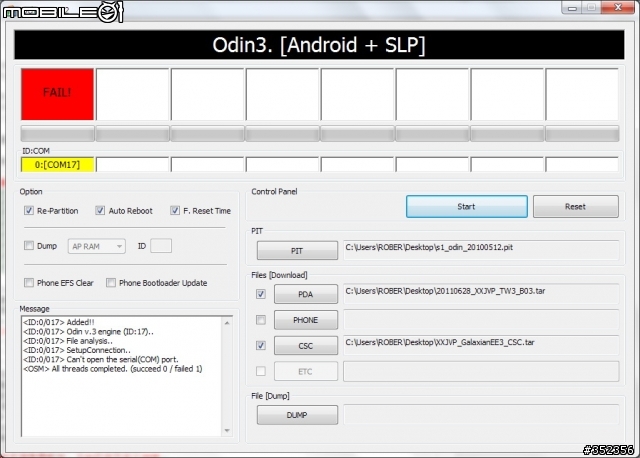The image size is (640, 458).
Task: Click "All threads completed" log line
Action: (113, 369)
